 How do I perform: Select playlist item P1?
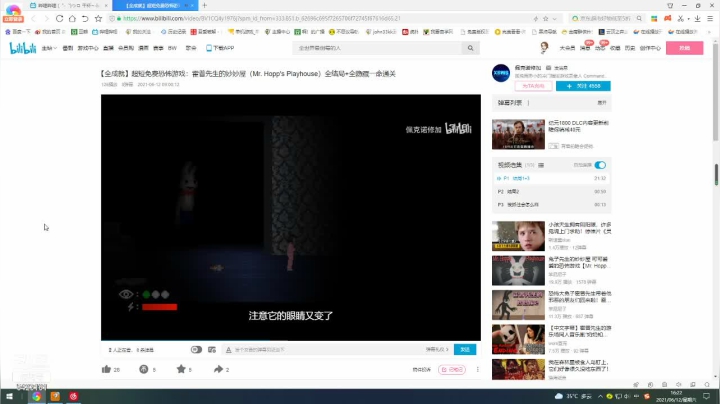click(551, 178)
